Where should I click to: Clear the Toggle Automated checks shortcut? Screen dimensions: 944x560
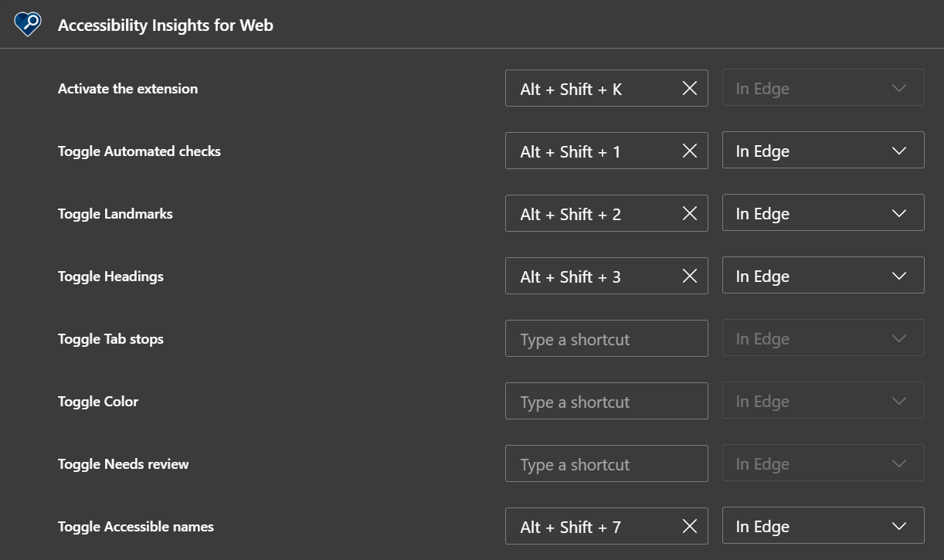point(690,151)
